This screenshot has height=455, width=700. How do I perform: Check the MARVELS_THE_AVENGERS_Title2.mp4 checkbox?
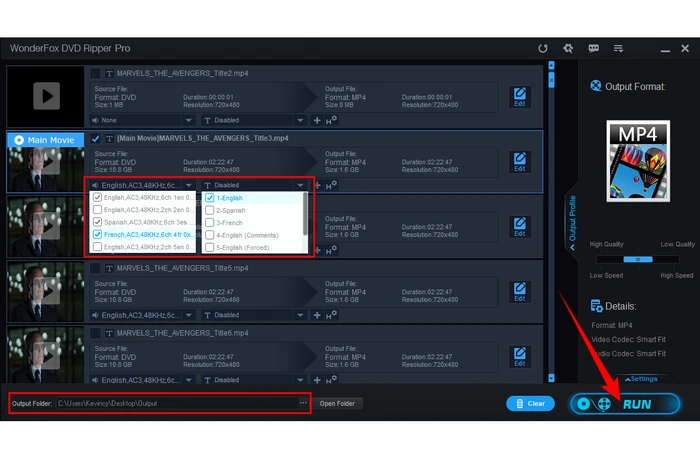[95, 73]
